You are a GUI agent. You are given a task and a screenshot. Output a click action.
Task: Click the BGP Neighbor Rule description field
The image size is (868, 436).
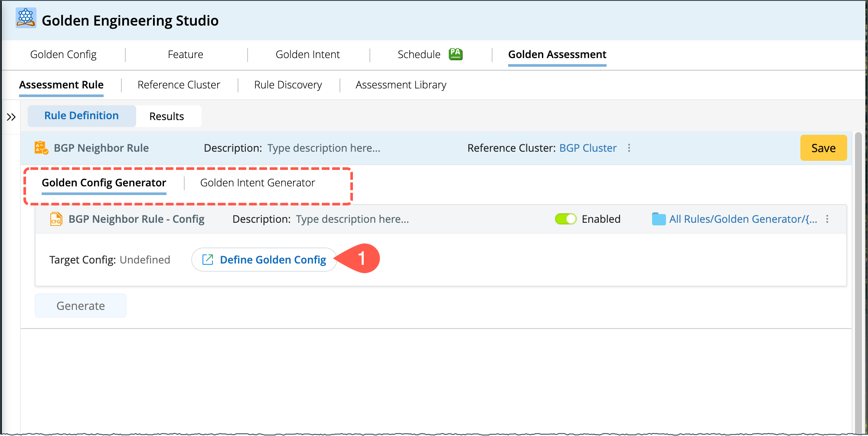click(x=324, y=148)
